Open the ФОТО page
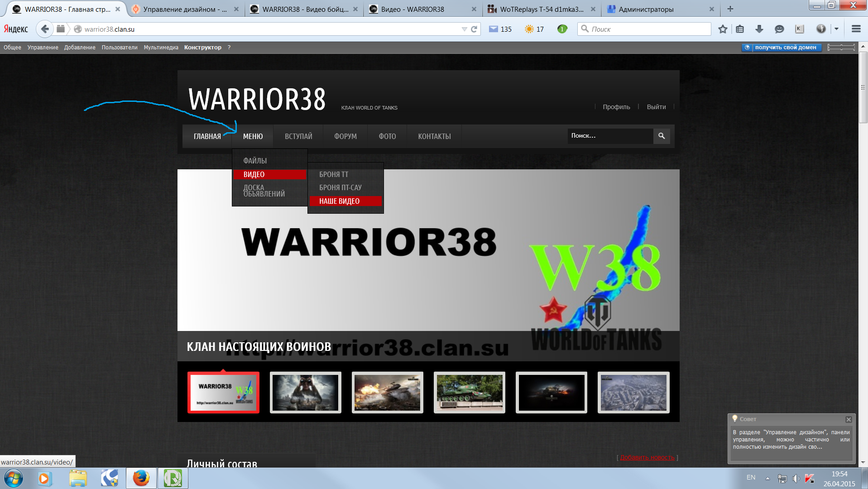The width and height of the screenshot is (868, 489). [x=387, y=136]
